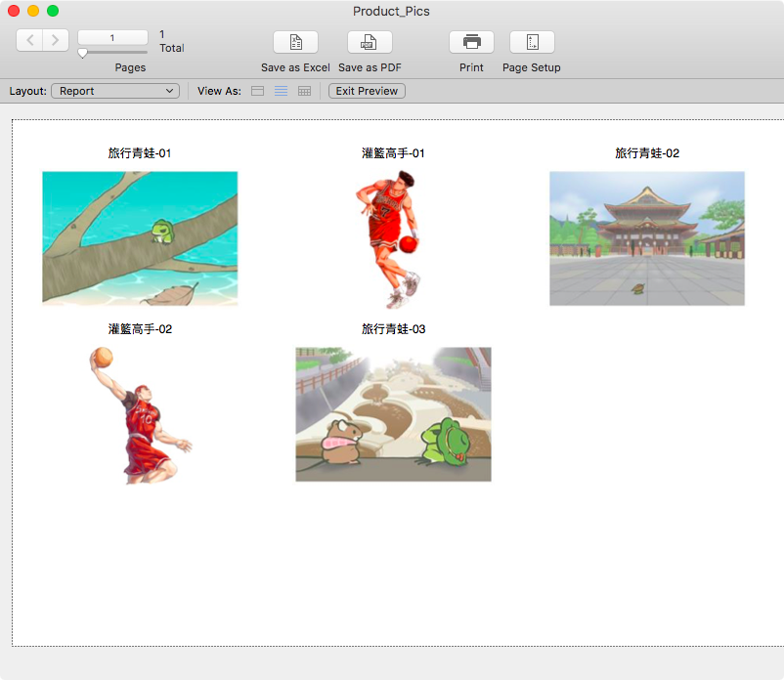Screen dimensions: 784x680
Task: Click the page number field
Action: [x=112, y=37]
